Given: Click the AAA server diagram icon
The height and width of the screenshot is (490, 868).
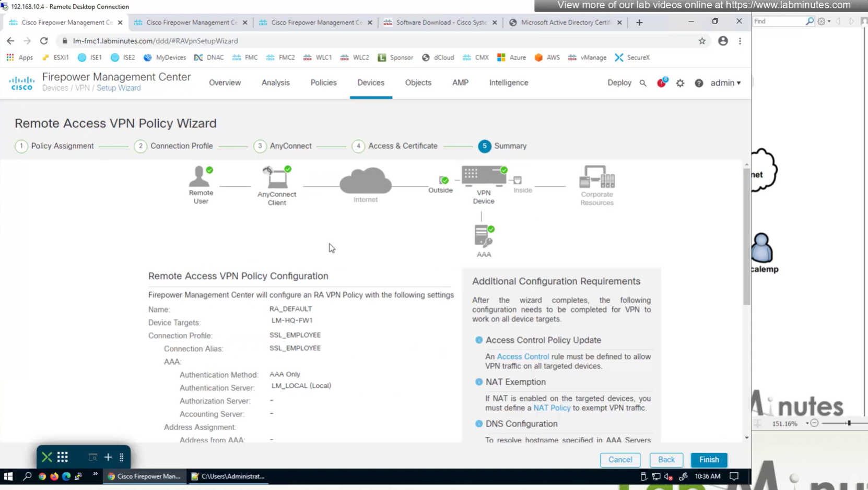Looking at the screenshot, I should pos(484,236).
